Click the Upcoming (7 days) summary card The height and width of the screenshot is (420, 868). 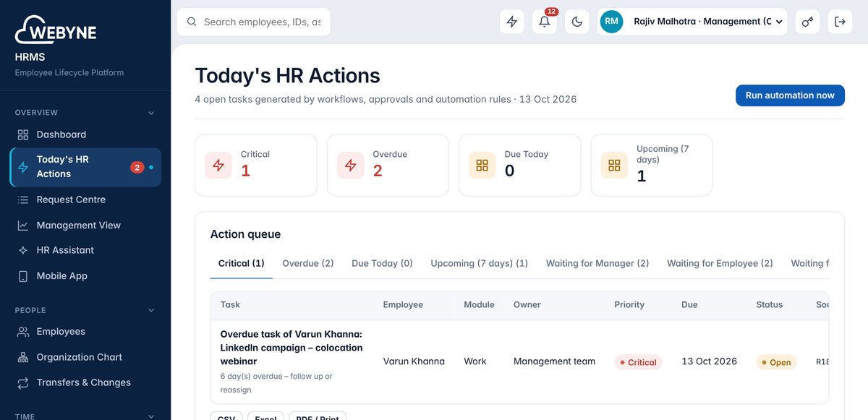652,165
